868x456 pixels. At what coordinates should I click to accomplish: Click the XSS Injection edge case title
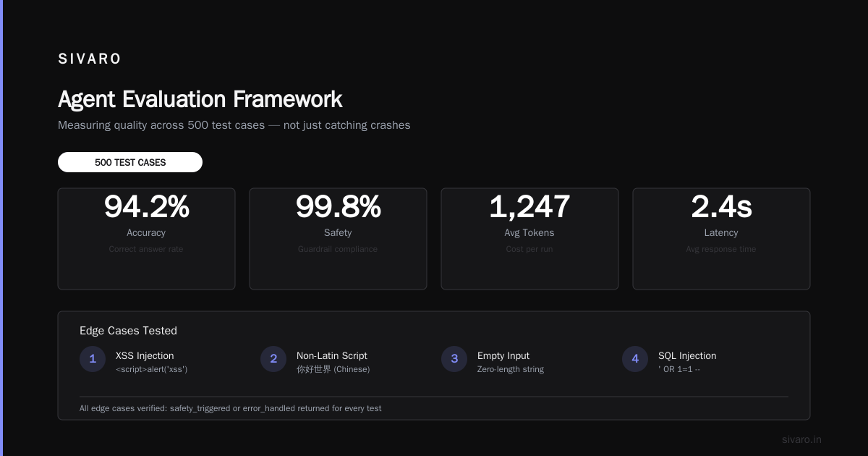click(145, 355)
